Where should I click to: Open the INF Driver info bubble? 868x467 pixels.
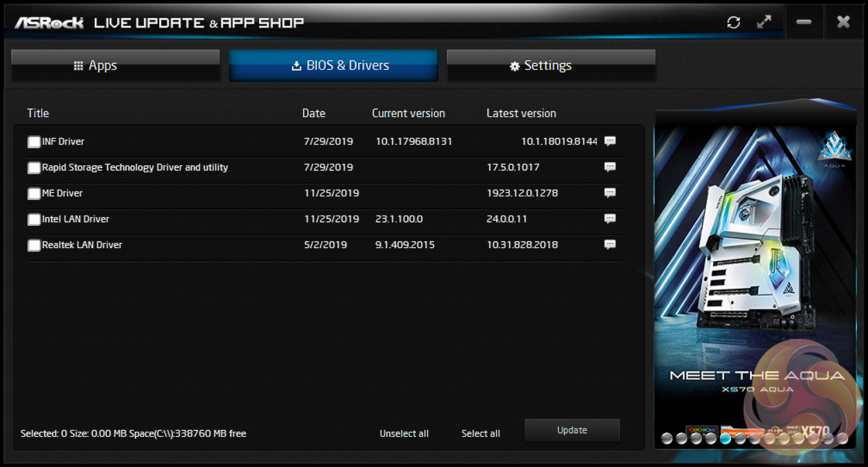[610, 141]
